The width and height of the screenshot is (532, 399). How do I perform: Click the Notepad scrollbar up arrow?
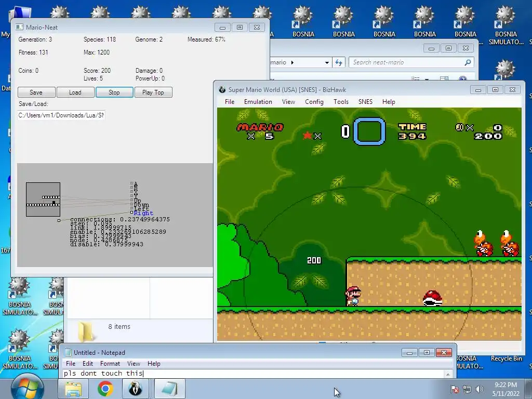pyautogui.click(x=448, y=374)
